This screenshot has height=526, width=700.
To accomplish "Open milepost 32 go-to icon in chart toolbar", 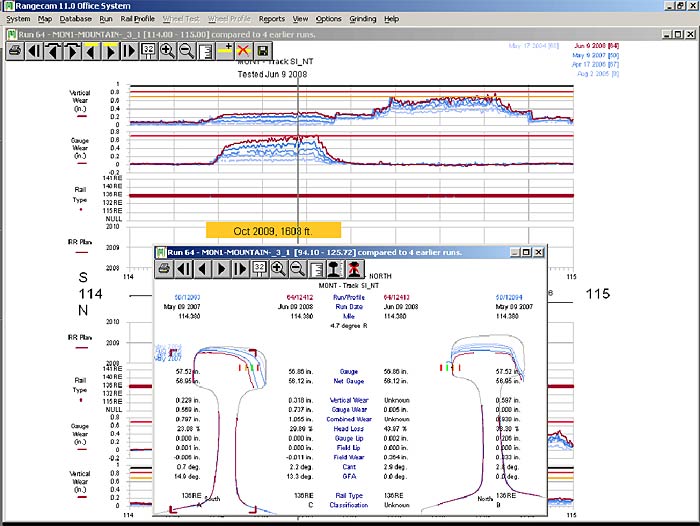I will (148, 51).
